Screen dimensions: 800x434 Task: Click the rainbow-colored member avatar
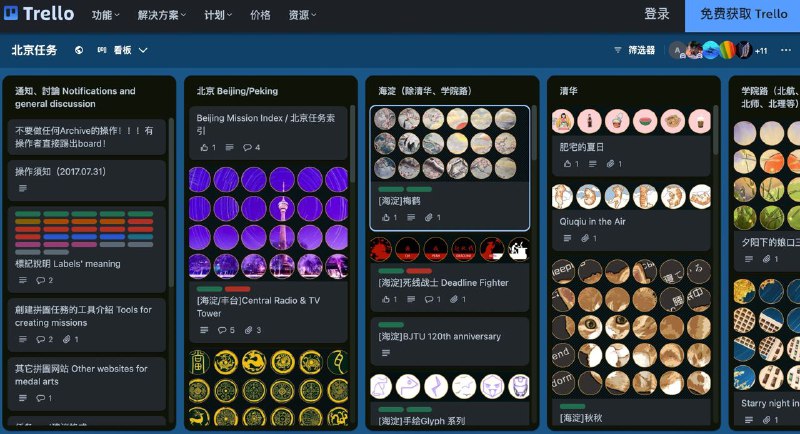(728, 50)
